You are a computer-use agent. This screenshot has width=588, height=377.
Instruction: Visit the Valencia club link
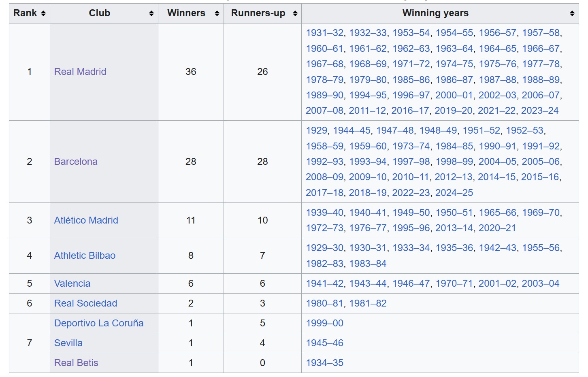(72, 283)
